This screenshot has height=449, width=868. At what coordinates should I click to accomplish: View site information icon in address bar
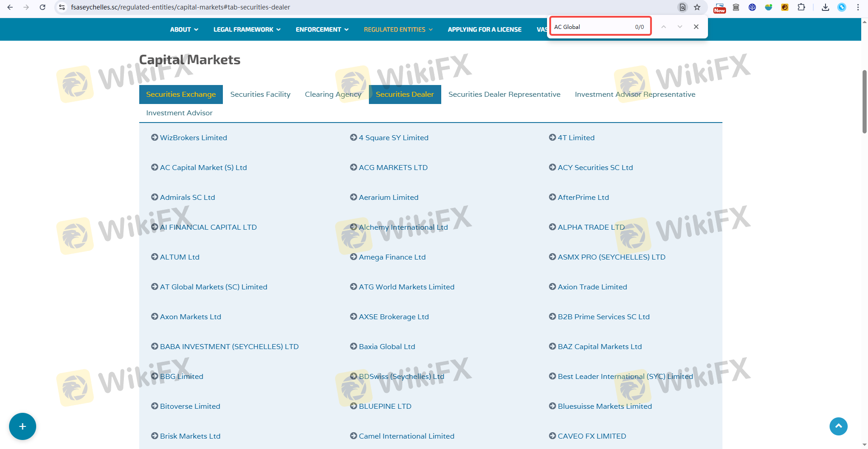(x=62, y=7)
